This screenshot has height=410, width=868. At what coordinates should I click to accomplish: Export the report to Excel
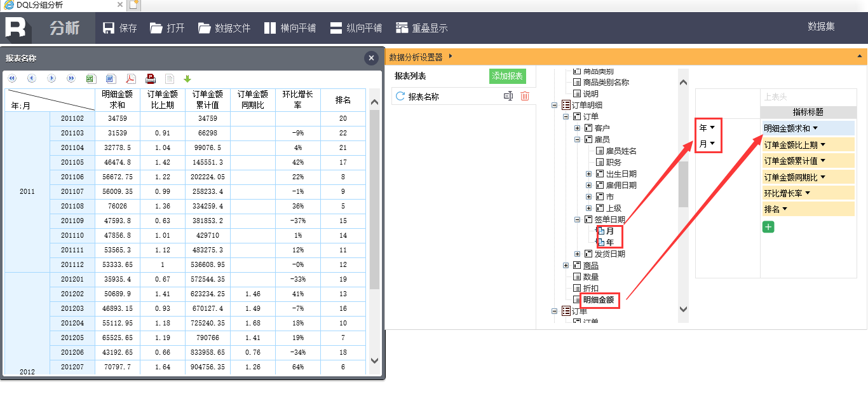90,79
